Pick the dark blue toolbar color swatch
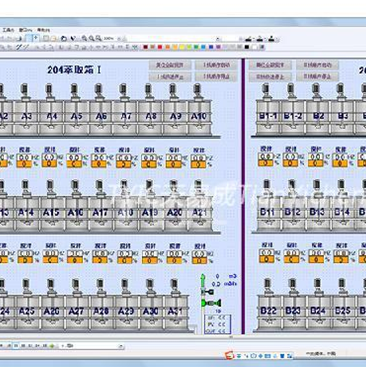 211,47
